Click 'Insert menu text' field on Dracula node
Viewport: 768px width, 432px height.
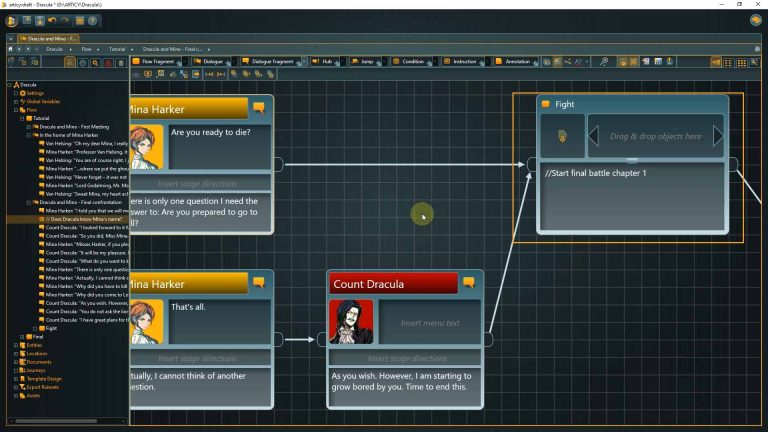click(430, 323)
